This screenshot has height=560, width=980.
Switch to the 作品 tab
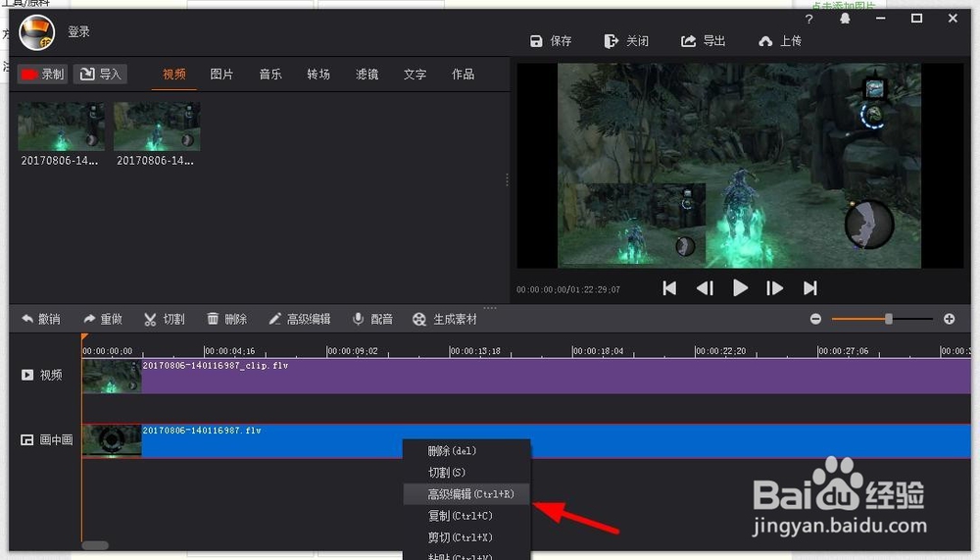tap(464, 75)
